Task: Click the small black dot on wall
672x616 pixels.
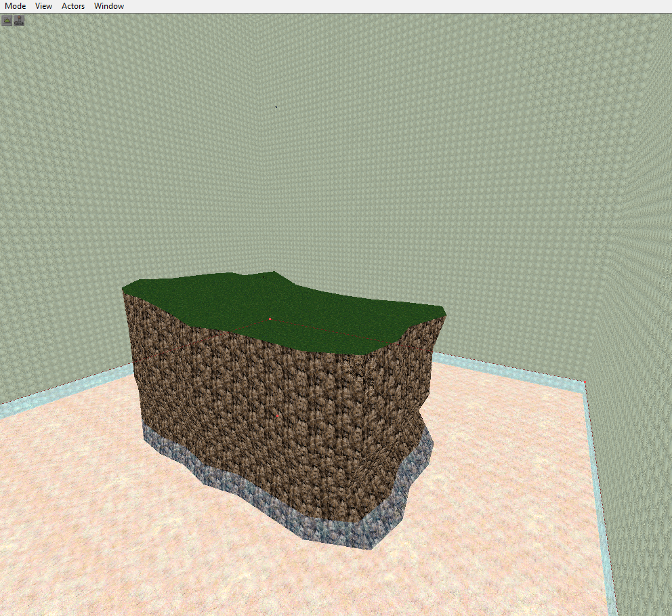Action: pos(276,107)
